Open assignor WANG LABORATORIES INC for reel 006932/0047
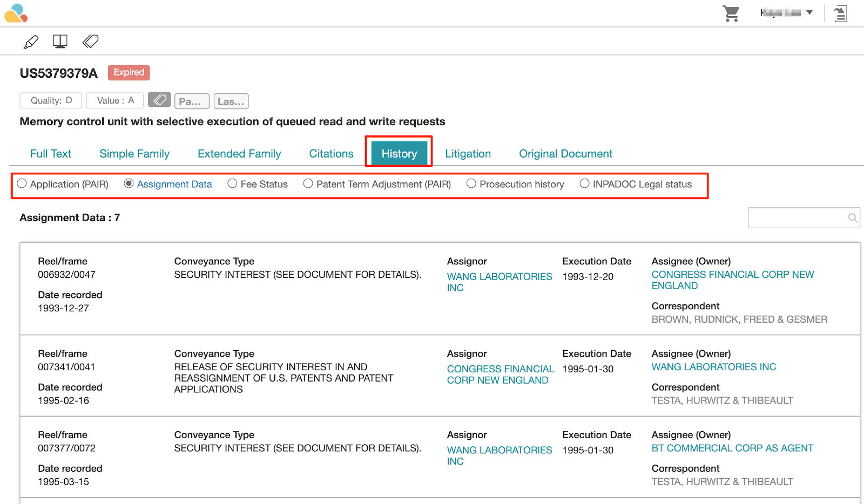Screen dimensions: 864x504 [x=500, y=282]
